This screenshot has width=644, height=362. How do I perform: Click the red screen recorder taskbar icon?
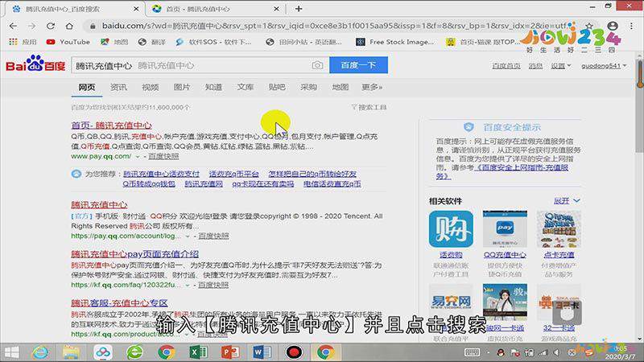(x=294, y=352)
